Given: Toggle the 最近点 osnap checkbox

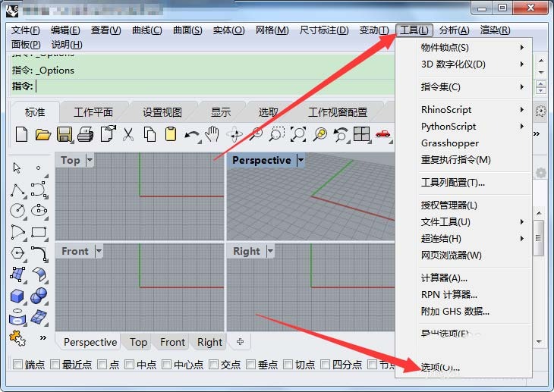Looking at the screenshot, I should pos(55,365).
